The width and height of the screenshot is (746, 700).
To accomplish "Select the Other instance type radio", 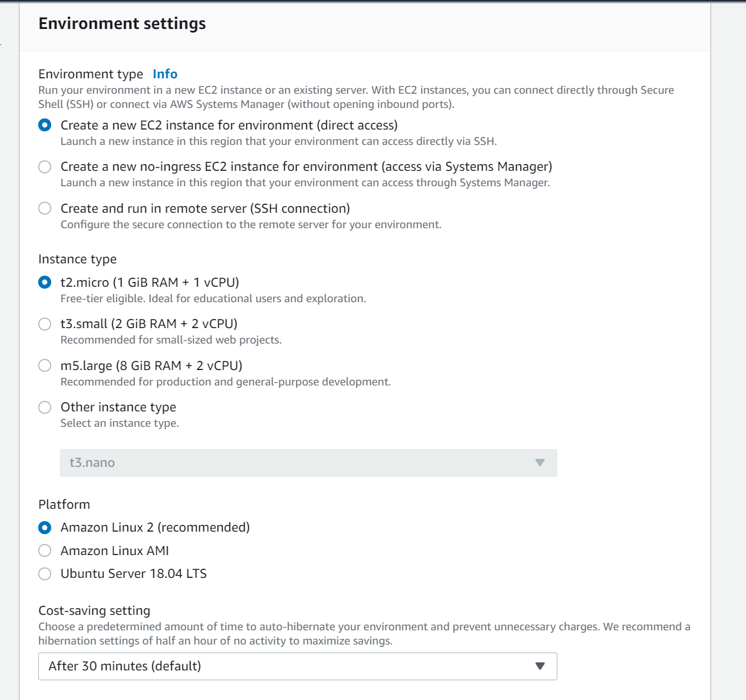I will (44, 407).
